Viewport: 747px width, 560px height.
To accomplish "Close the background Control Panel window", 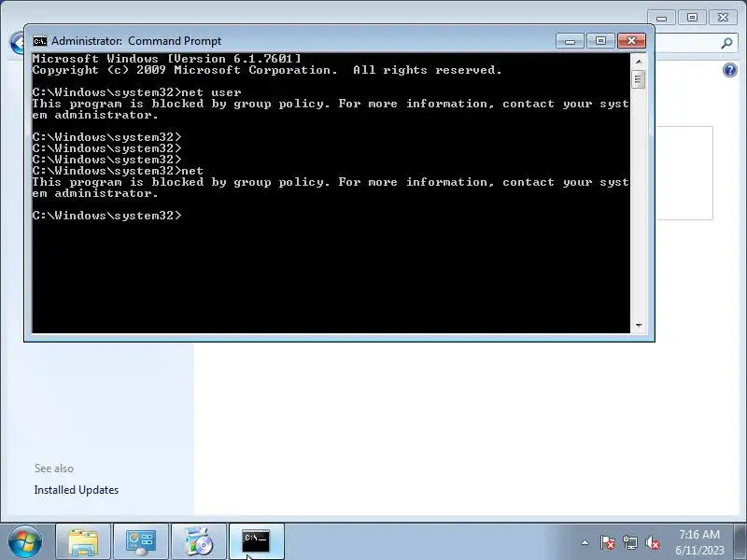I will pyautogui.click(x=723, y=18).
